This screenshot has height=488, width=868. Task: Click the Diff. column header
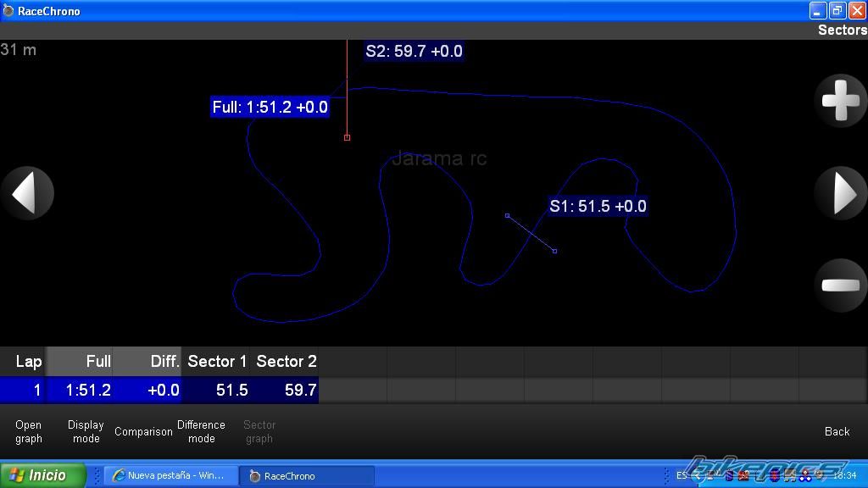coord(147,361)
